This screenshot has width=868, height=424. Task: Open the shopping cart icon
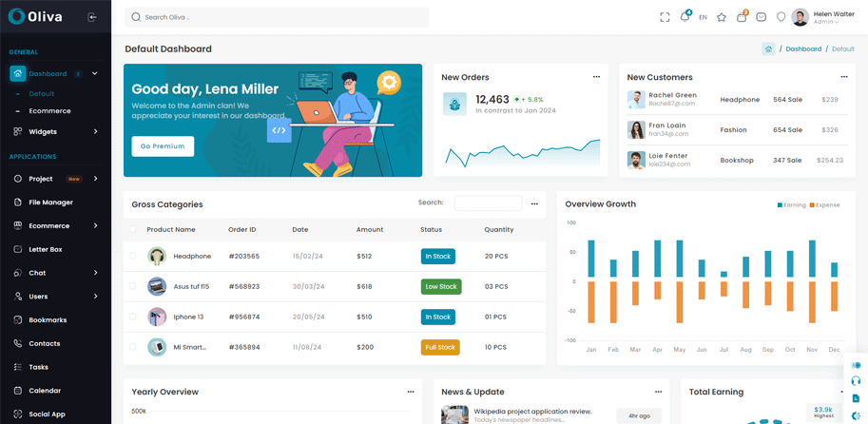(x=742, y=17)
